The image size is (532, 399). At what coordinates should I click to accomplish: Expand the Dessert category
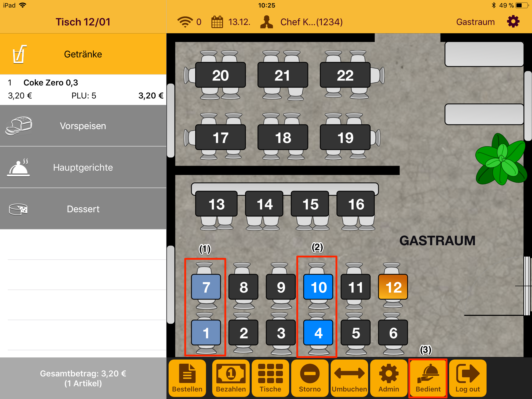point(83,209)
